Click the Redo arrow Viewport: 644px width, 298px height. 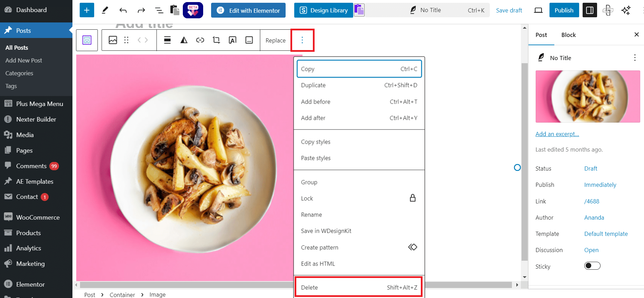point(141,10)
